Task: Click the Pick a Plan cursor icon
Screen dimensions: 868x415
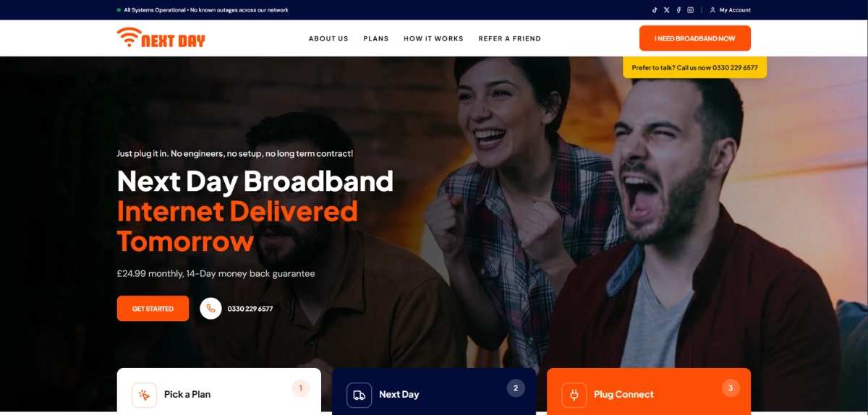Action: [x=144, y=395]
